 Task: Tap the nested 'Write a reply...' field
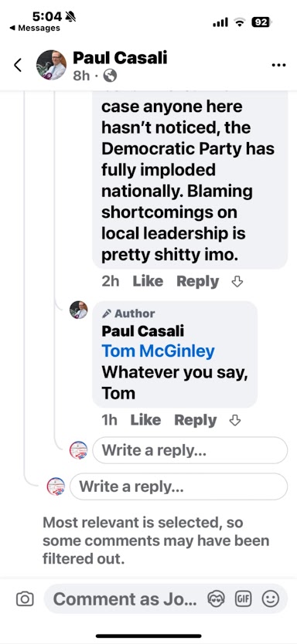coord(190,450)
